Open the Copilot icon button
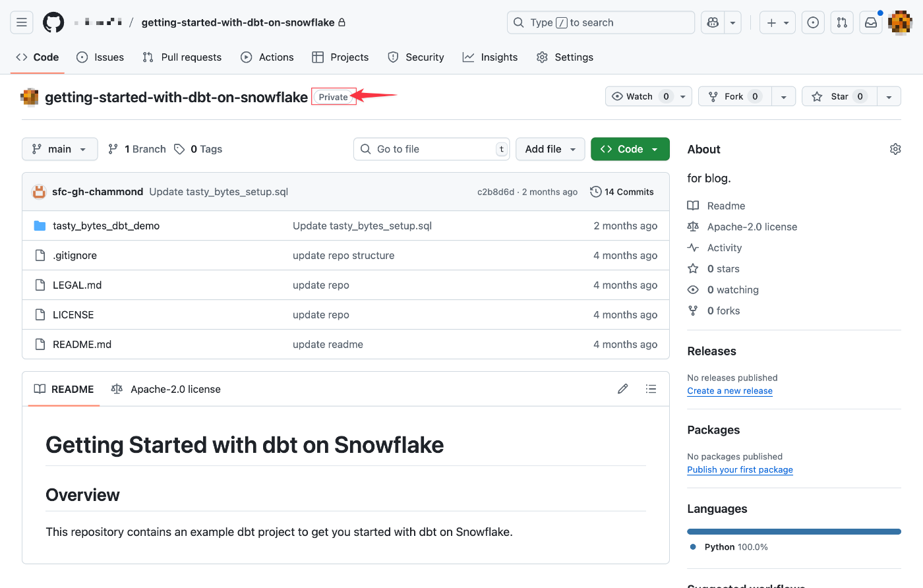Image resolution: width=923 pixels, height=588 pixels. click(712, 22)
